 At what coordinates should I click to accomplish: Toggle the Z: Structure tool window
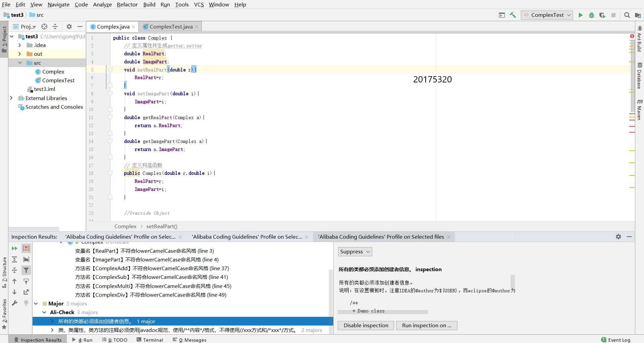(4, 272)
